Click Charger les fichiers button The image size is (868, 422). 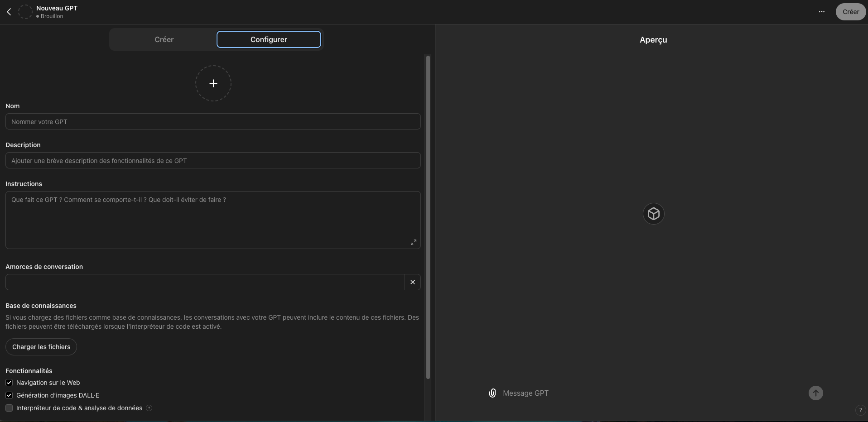point(41,347)
